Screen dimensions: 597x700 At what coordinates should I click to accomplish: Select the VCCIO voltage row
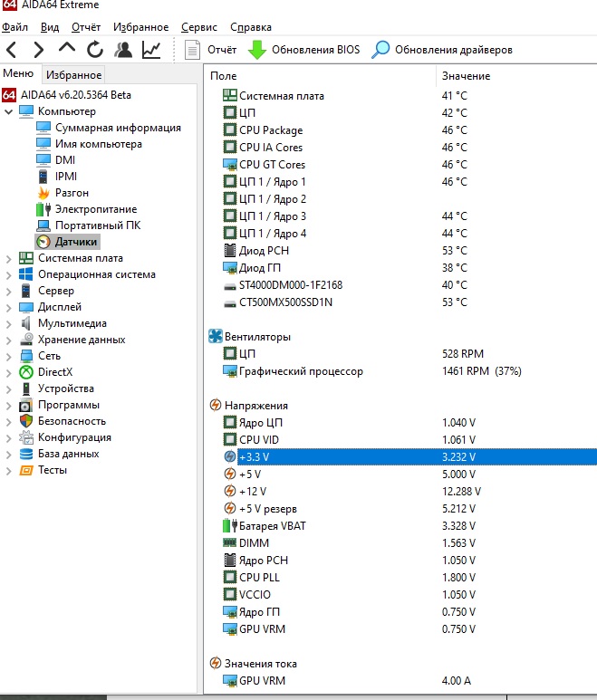[x=400, y=595]
